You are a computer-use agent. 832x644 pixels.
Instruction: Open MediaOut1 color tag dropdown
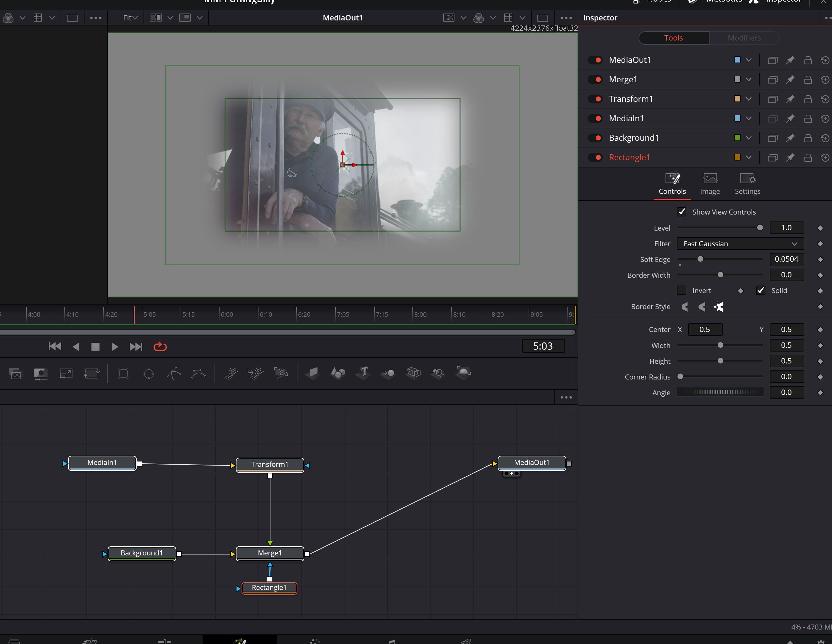(748, 60)
